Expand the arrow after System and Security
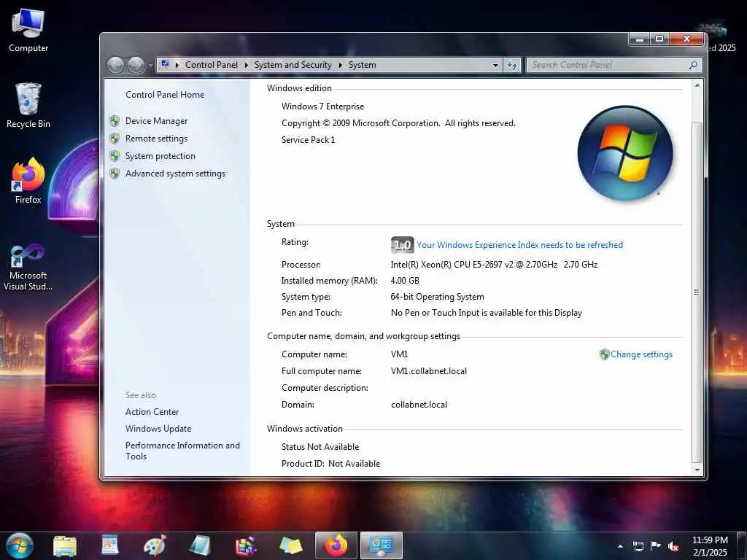The image size is (747, 560). pyautogui.click(x=341, y=65)
